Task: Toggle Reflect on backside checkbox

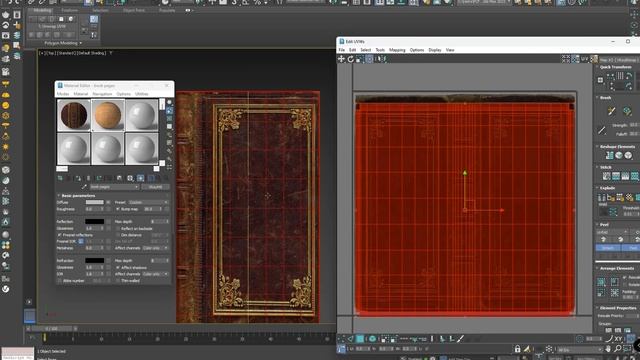Action: (x=118, y=229)
